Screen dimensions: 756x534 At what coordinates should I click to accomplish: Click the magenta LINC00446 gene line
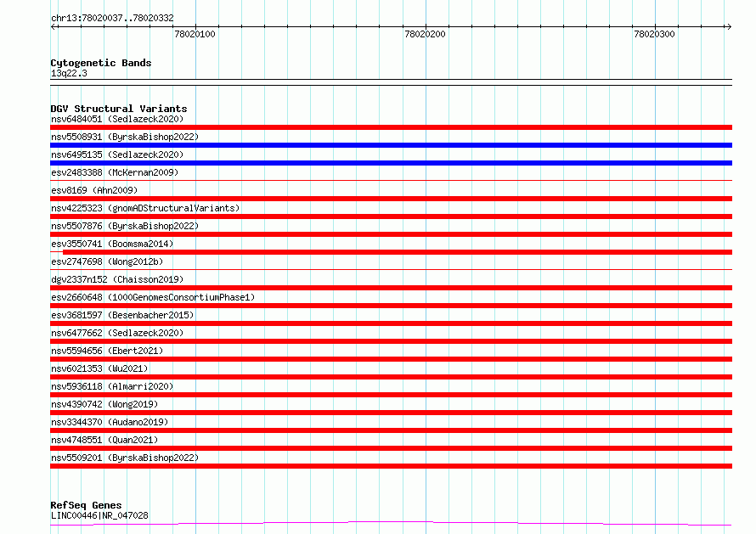pyautogui.click(x=391, y=523)
